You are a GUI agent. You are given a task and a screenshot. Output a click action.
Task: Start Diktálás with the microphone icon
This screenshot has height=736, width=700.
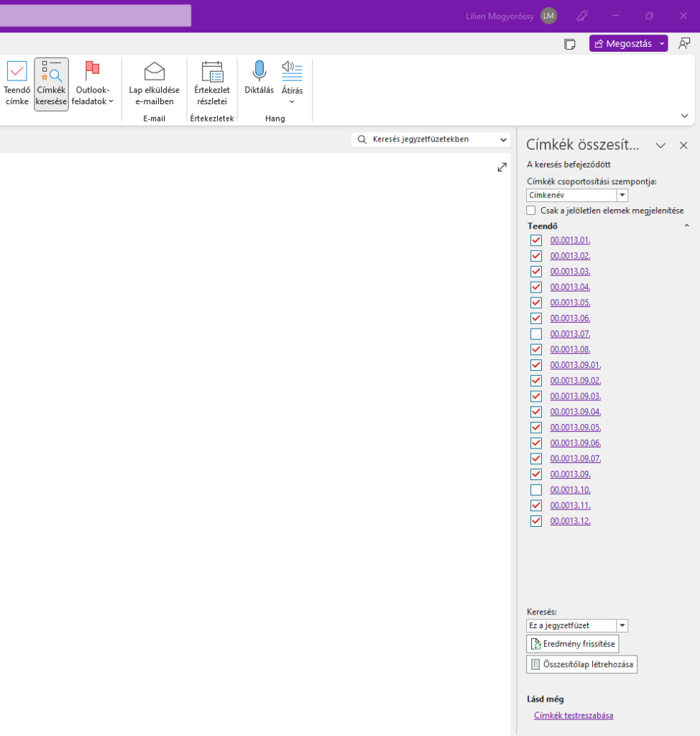[x=259, y=71]
